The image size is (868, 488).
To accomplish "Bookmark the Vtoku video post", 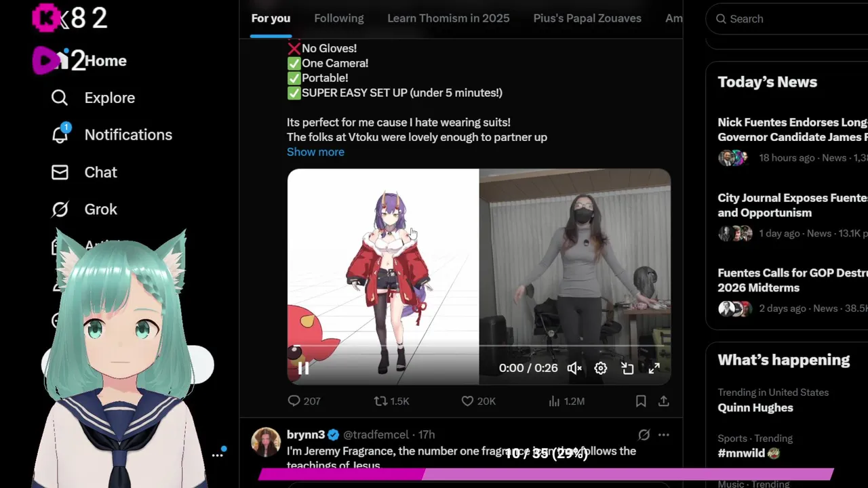I will click(641, 401).
